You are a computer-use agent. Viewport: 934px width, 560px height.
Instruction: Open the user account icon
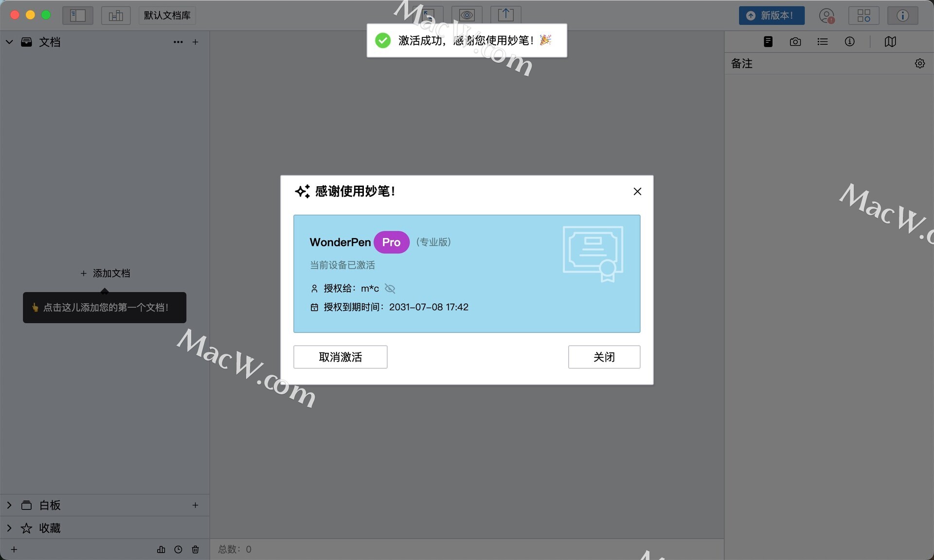click(x=826, y=16)
